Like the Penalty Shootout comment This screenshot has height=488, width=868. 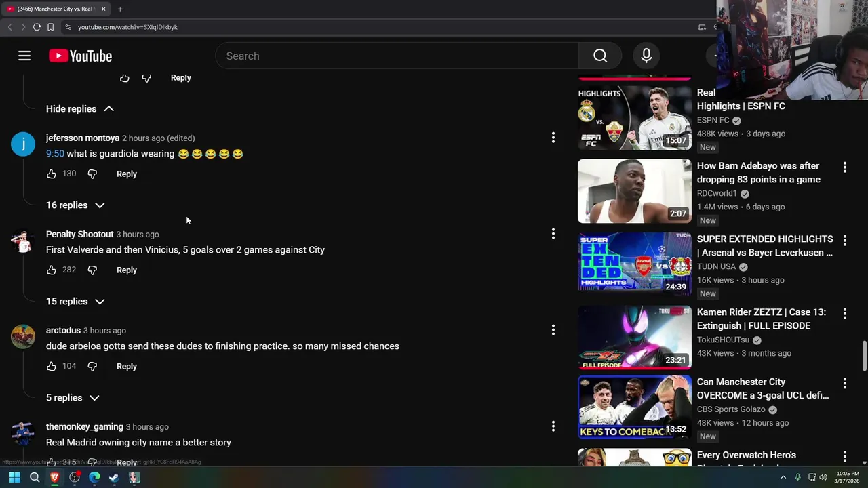point(52,270)
